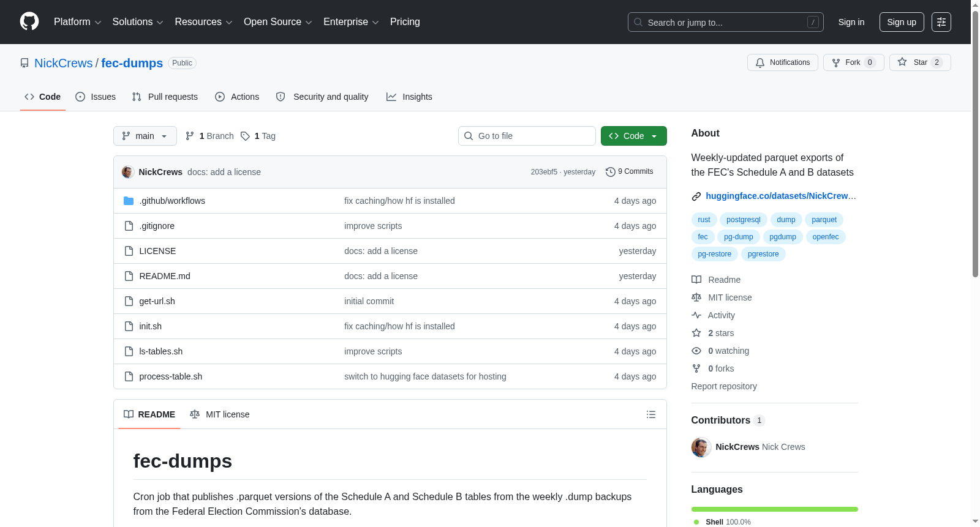Click the Shell language bar
This screenshot has width=980, height=527.
tap(775, 509)
